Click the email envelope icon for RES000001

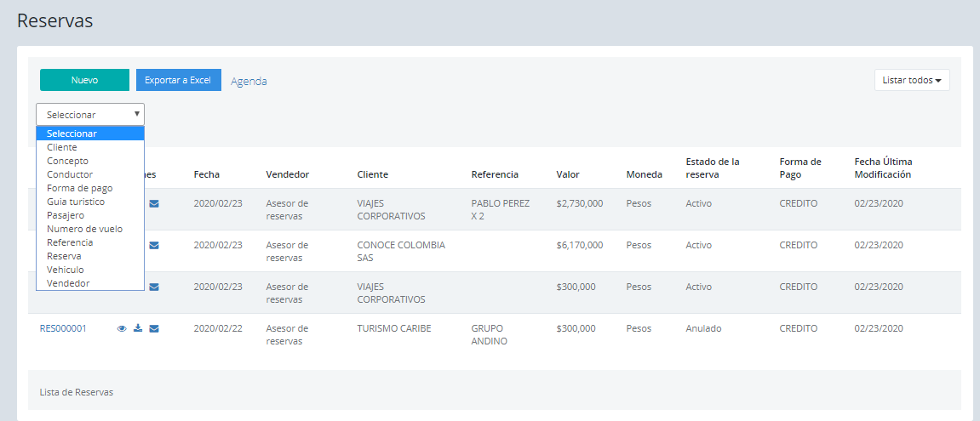[x=154, y=328]
